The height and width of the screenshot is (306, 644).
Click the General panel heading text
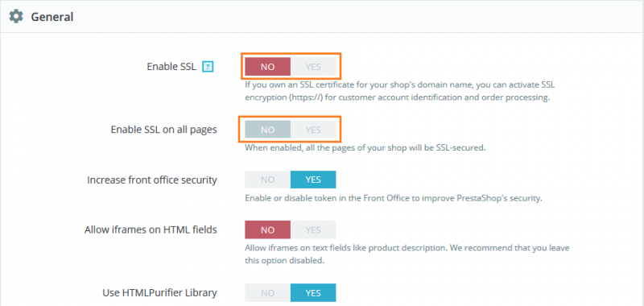52,17
